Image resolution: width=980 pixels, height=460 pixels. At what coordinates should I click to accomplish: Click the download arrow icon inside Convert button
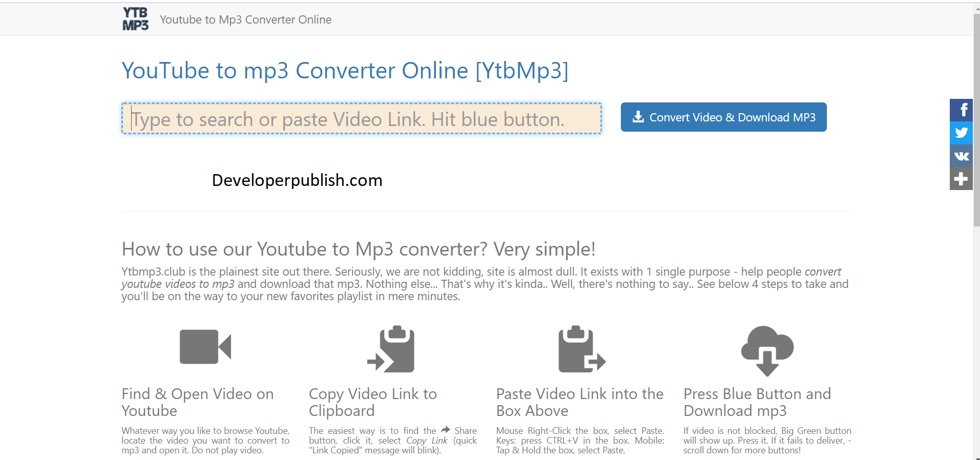click(638, 117)
